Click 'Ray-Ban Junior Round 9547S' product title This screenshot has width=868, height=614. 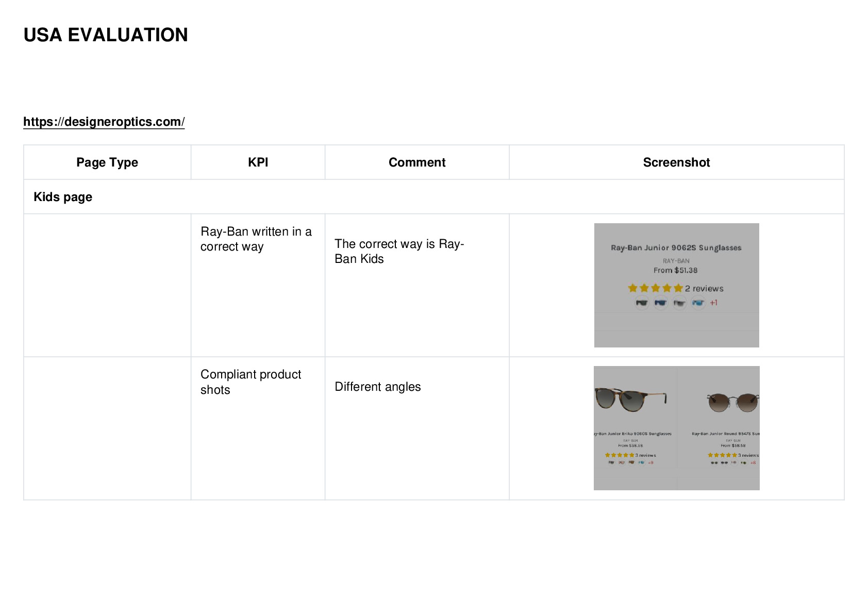pos(726,434)
